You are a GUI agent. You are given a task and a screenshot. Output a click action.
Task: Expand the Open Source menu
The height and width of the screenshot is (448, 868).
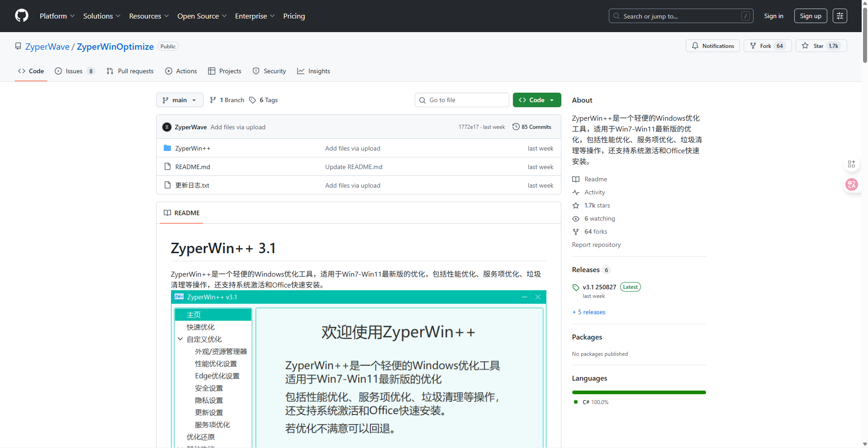202,16
